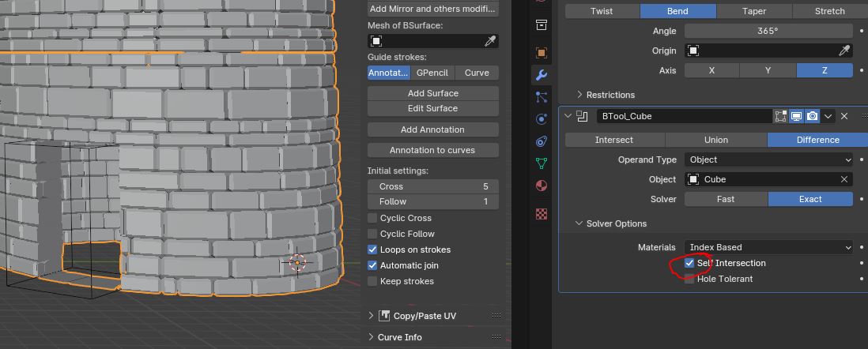Open the Material properties tab icon

(542, 186)
